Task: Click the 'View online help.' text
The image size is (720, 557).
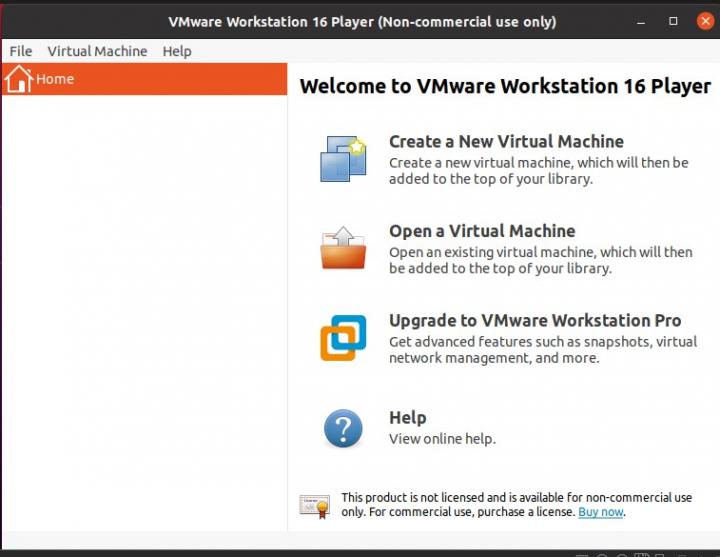Action: pos(442,438)
